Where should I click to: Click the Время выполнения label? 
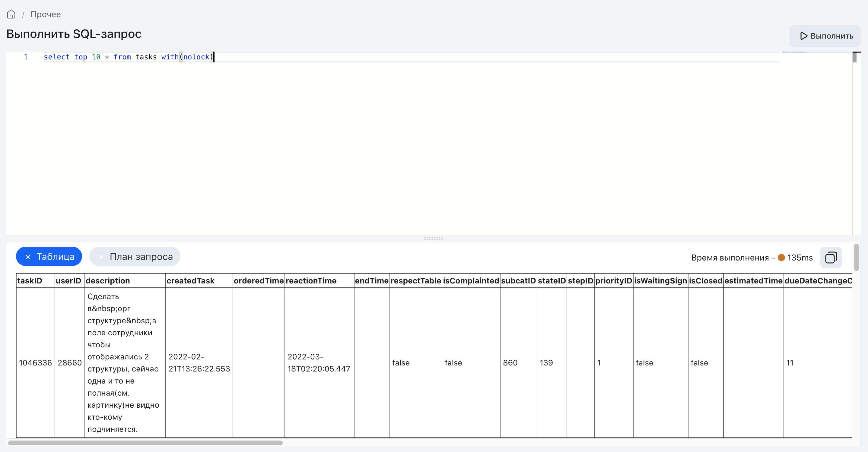pos(730,258)
